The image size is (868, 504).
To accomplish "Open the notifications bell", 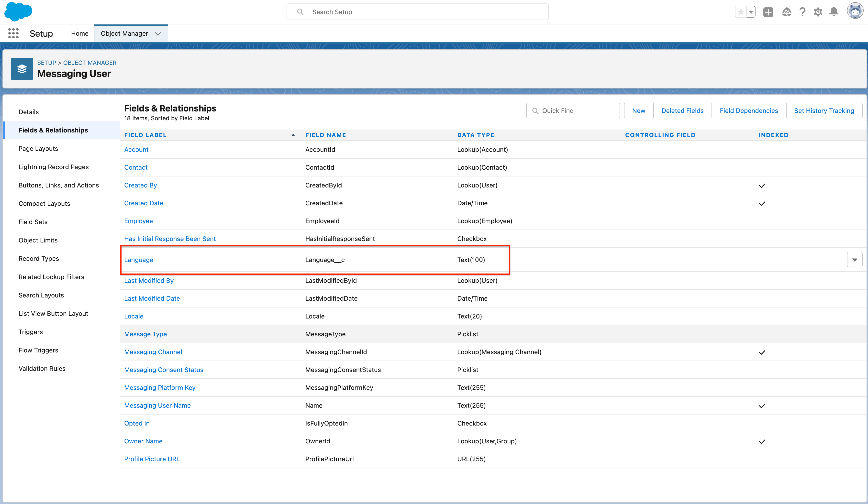I will [834, 12].
